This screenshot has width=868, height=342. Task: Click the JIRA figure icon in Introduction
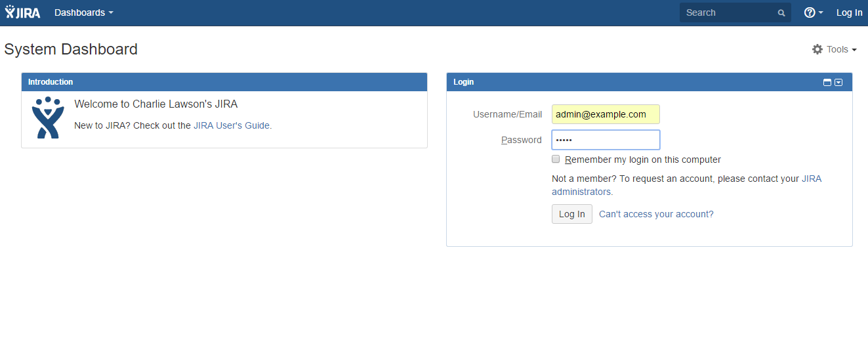[48, 118]
